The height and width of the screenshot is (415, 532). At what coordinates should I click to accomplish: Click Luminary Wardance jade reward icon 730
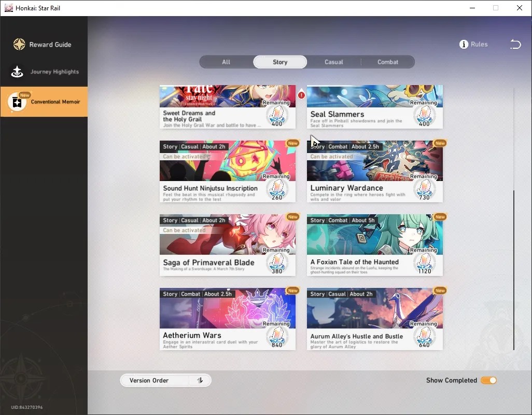pyautogui.click(x=425, y=190)
